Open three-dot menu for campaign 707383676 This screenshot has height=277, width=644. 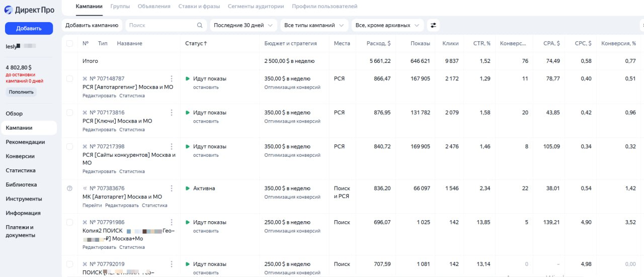pos(172,189)
